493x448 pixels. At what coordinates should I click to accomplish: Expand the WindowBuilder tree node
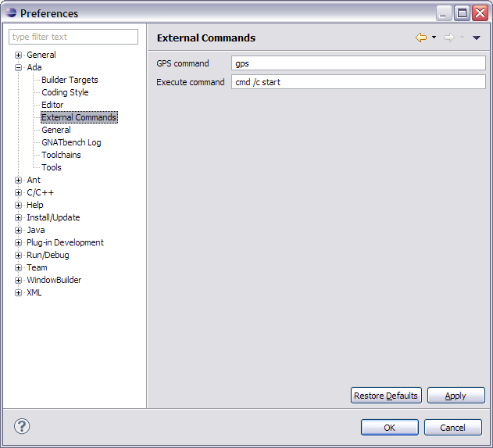click(x=18, y=281)
